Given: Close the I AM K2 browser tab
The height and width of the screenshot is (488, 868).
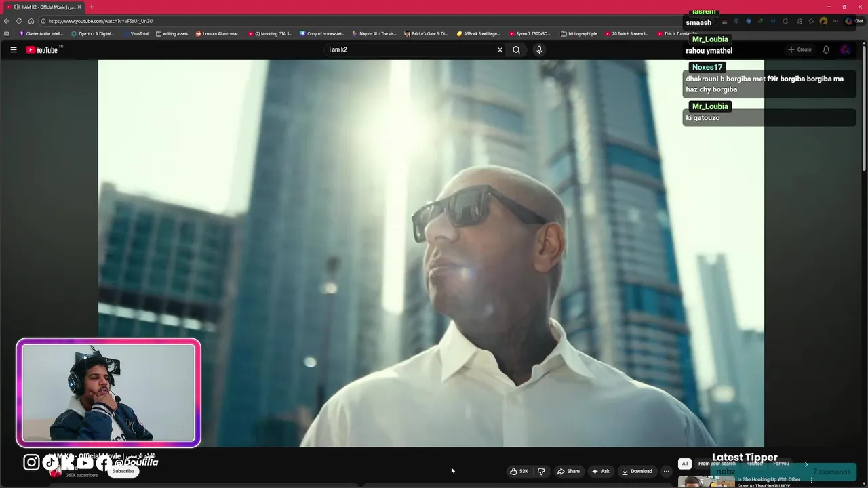Looking at the screenshot, I should [79, 7].
